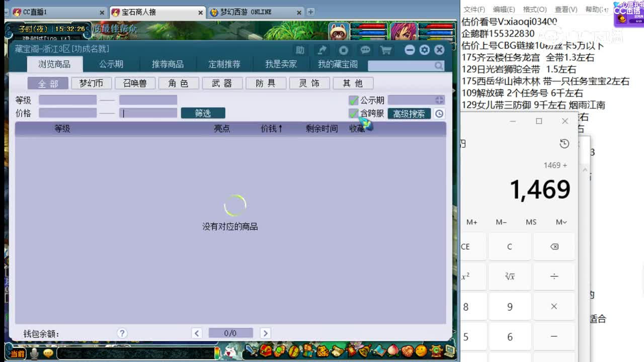644x362 pixels.
Task: Open the 格式 menu in Notepad
Action: 534,9
